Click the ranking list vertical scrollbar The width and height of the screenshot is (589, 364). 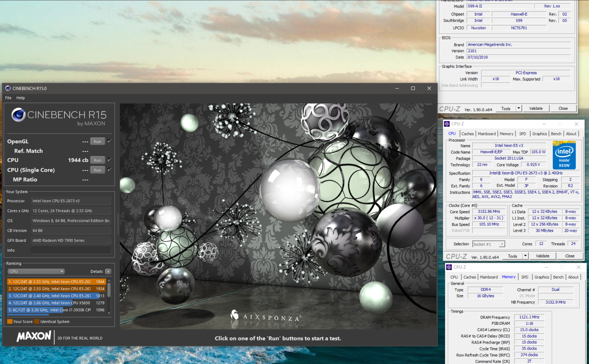click(x=109, y=297)
